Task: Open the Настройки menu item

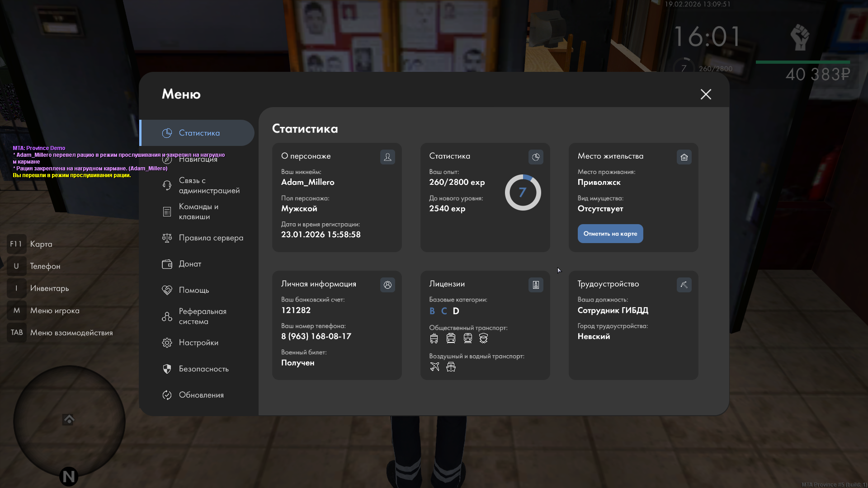Action: click(x=198, y=343)
